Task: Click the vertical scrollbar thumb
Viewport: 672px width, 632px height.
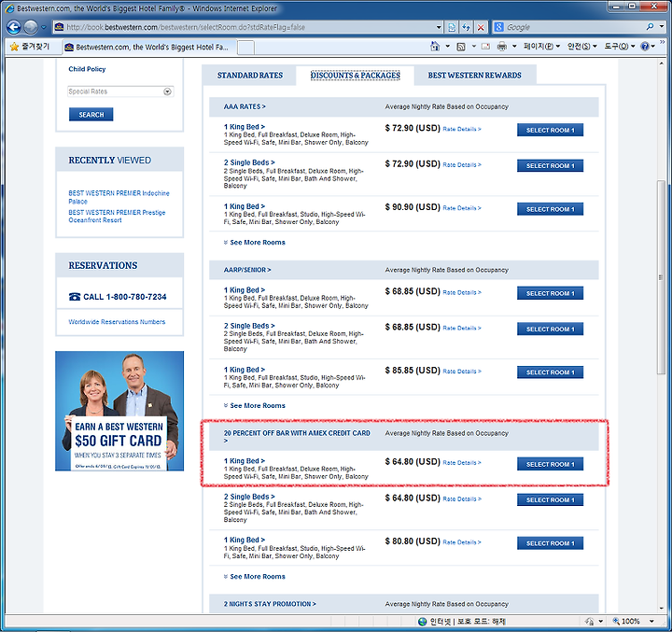Action: coord(661,278)
